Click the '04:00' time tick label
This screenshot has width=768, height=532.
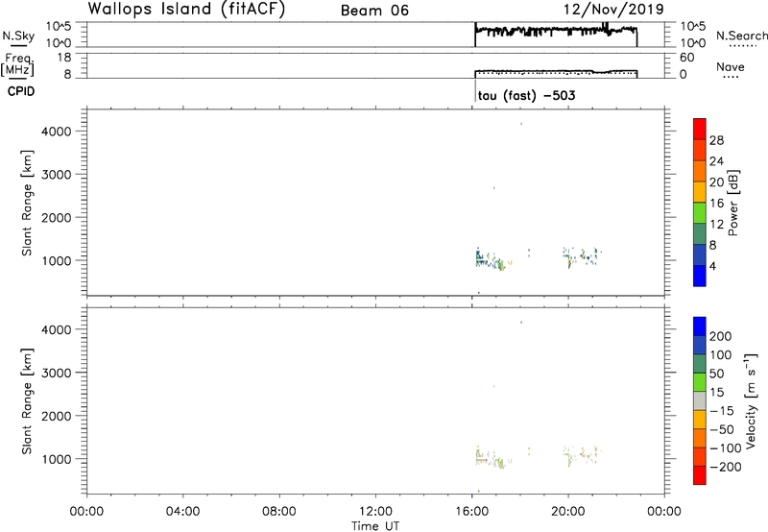point(183,512)
